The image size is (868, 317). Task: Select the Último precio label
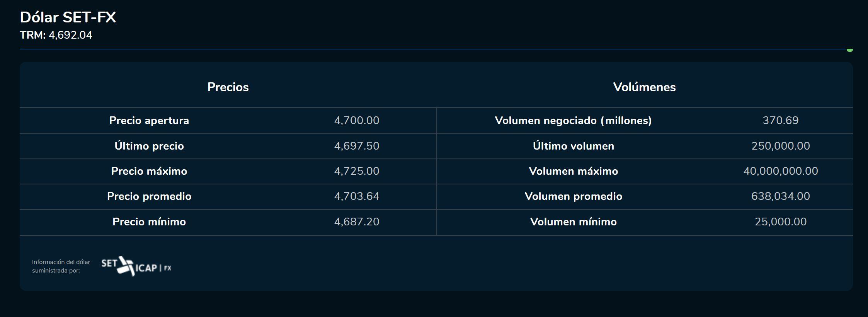[149, 146]
